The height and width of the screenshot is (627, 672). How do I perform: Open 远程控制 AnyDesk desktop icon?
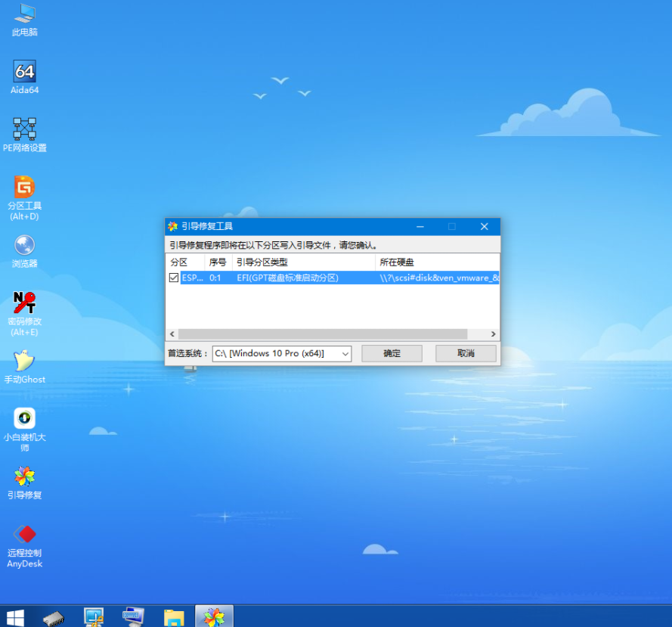[25, 535]
